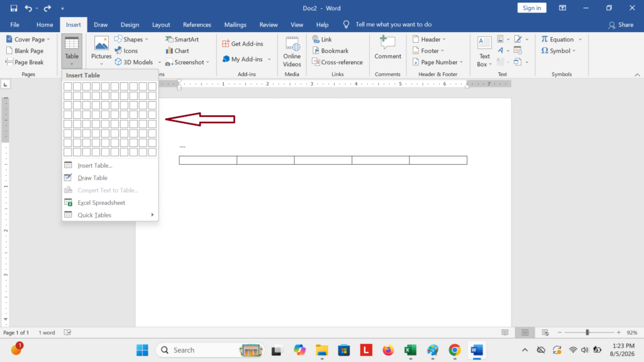Choose Draw Table from menu

pos(110,178)
